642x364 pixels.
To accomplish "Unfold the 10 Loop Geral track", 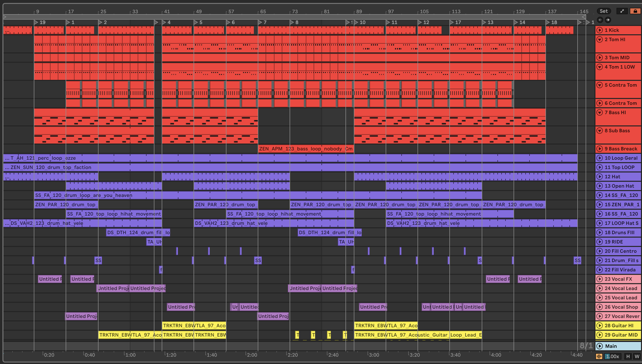I will tap(600, 158).
